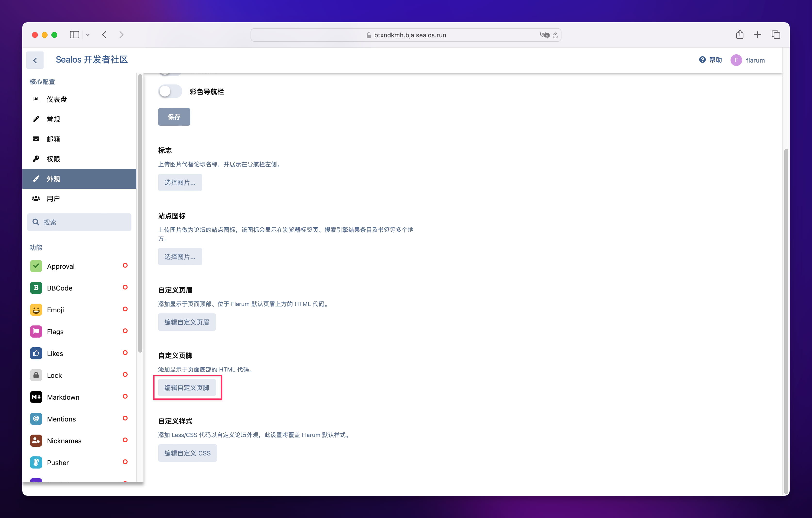Enable the Lock extension

(x=125, y=375)
